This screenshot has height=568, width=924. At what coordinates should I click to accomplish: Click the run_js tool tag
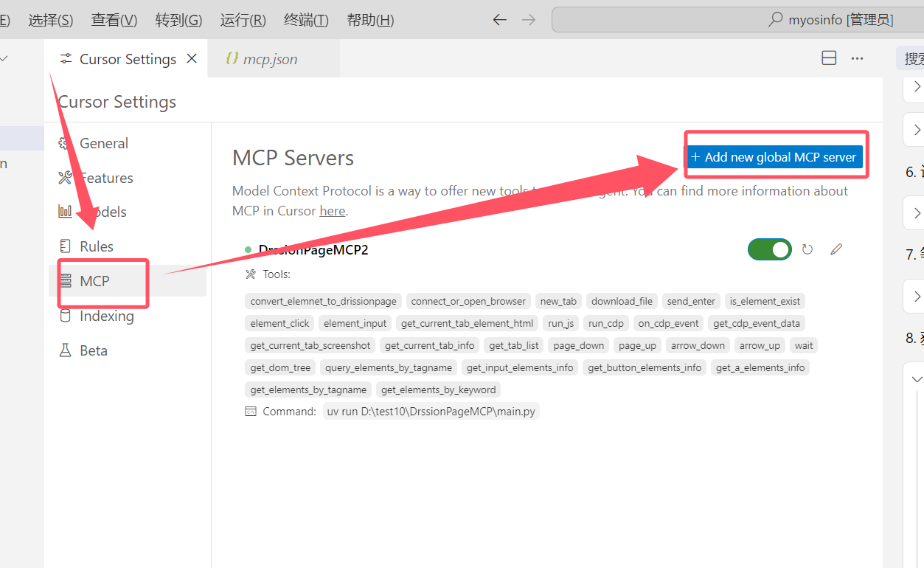(560, 323)
